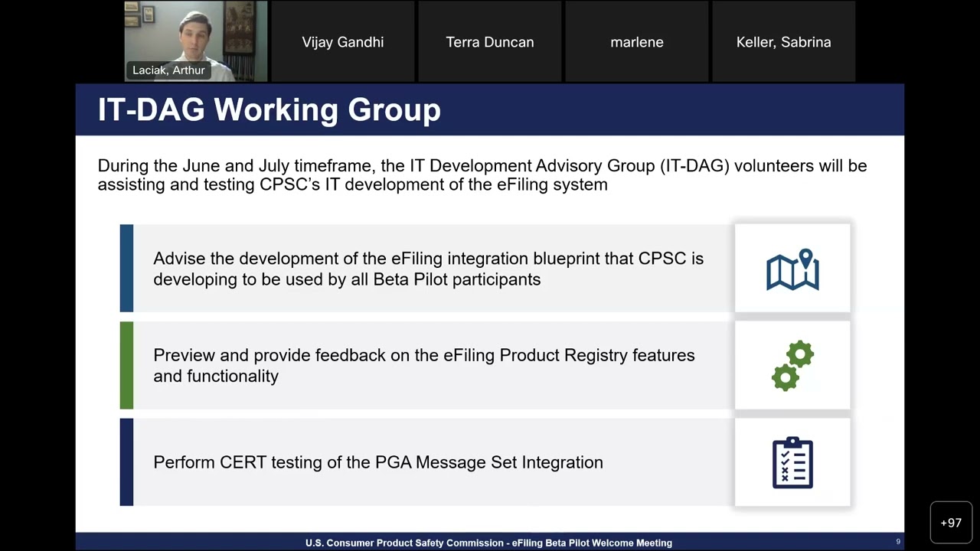This screenshot has height=551, width=980.
Task: Click 'Perform CERT testing of the PGA Message Set Integration'
Action: 378,462
